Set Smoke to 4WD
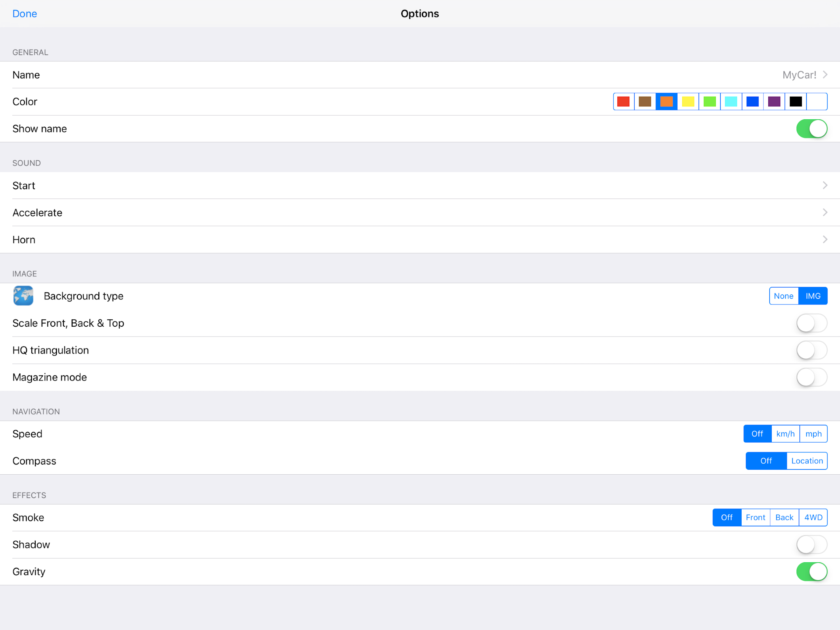Screen dimensions: 840x630 (813, 517)
